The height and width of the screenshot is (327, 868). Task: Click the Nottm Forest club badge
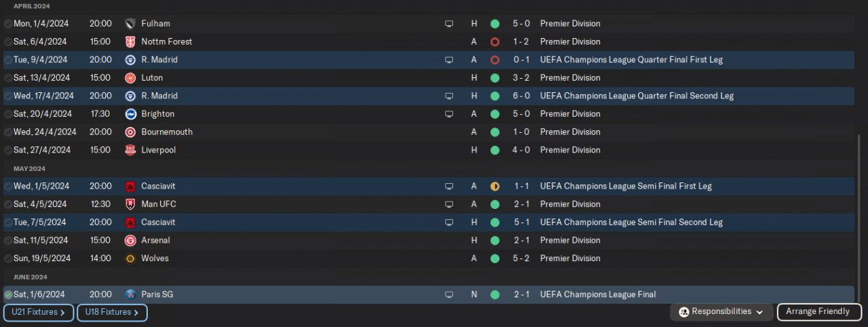pyautogui.click(x=130, y=41)
